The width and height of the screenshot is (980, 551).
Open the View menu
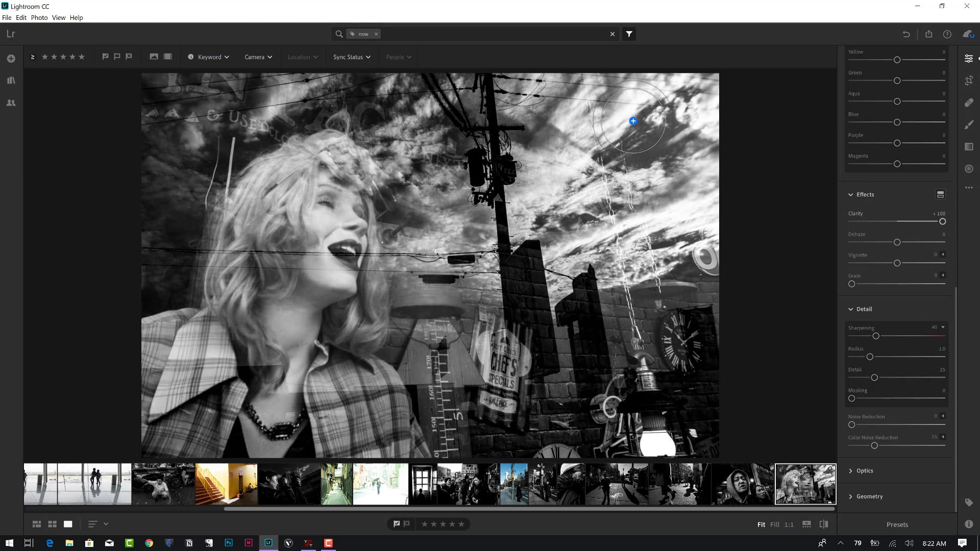click(59, 17)
